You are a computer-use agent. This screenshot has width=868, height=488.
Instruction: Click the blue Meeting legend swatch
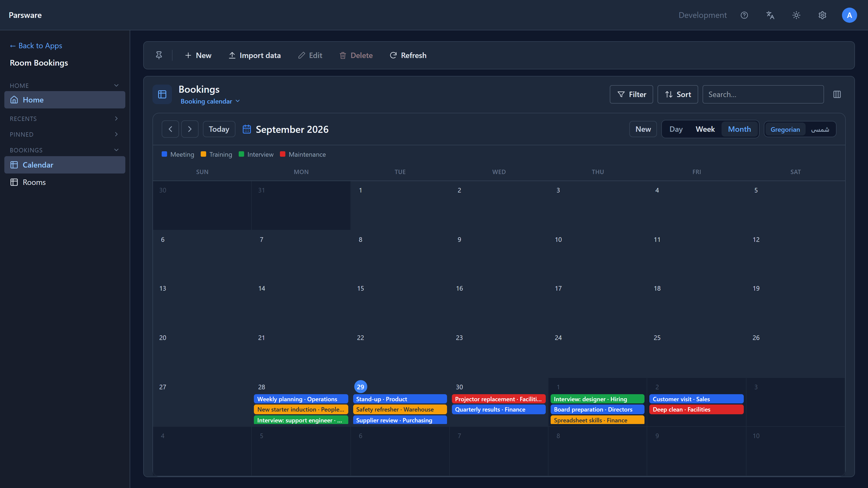point(164,154)
